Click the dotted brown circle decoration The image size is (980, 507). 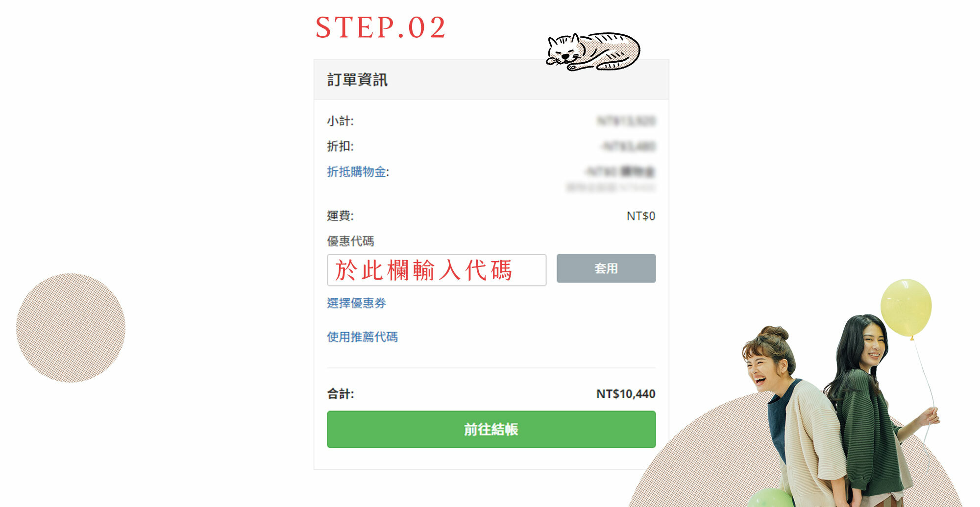[71, 328]
